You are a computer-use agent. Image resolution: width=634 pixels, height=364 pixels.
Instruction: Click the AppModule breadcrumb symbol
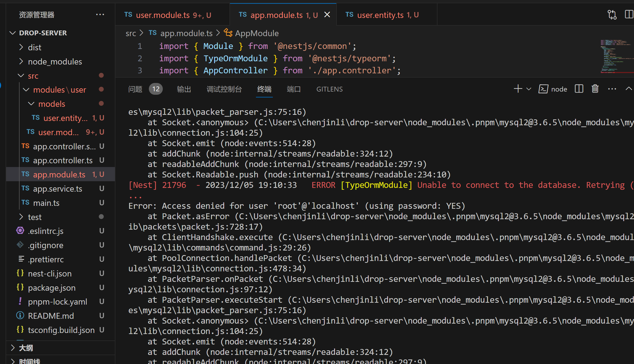coord(257,33)
